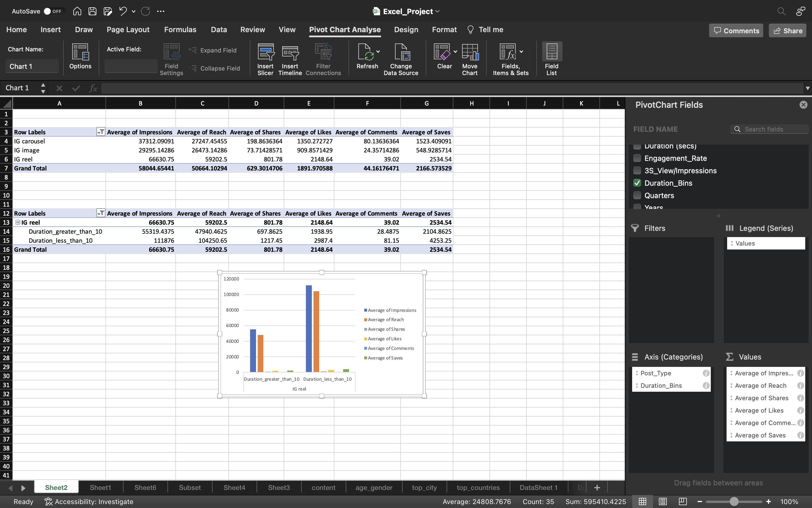
Task: Switch to Normal view in status bar
Action: click(x=642, y=501)
